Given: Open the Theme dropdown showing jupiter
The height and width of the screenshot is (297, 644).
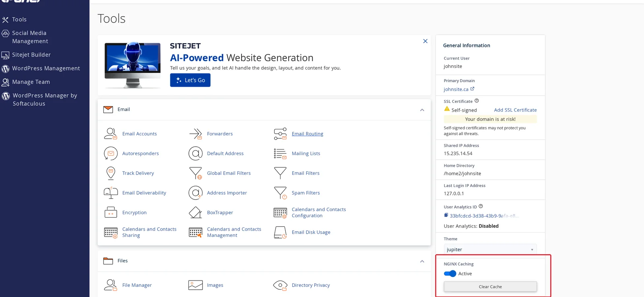Looking at the screenshot, I should (490, 249).
